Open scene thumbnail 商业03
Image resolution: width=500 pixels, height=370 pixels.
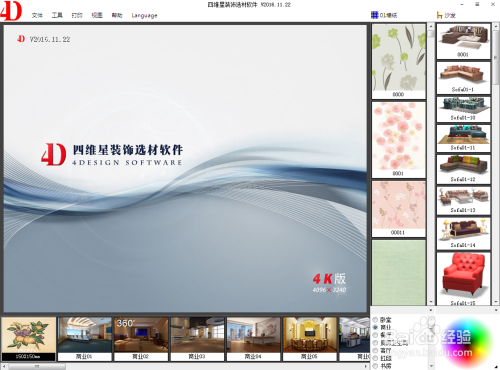coord(197,339)
